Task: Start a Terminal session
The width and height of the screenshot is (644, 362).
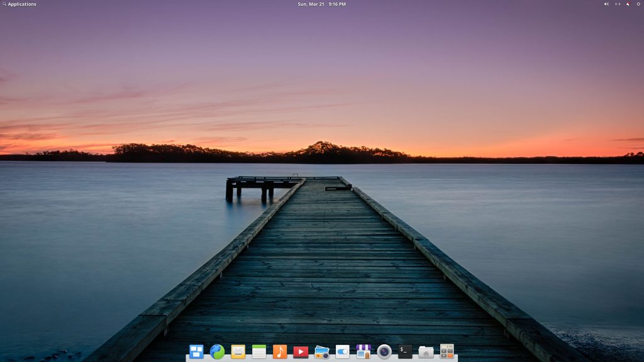Action: point(404,352)
